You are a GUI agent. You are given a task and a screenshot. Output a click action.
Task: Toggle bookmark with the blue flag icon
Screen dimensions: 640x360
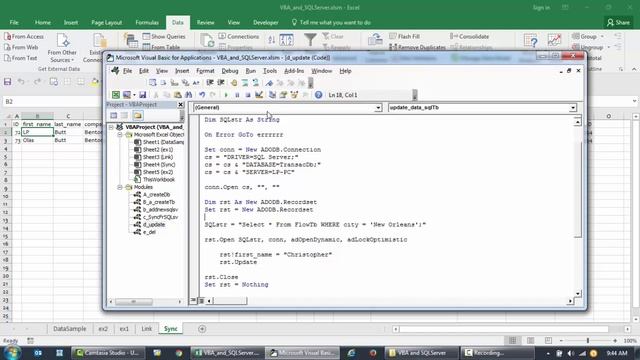click(x=269, y=82)
